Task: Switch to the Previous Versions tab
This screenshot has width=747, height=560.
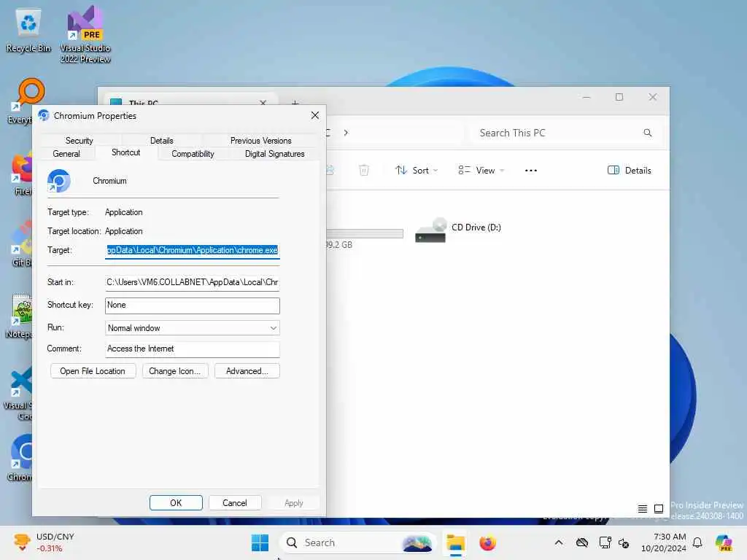Action: click(x=260, y=141)
